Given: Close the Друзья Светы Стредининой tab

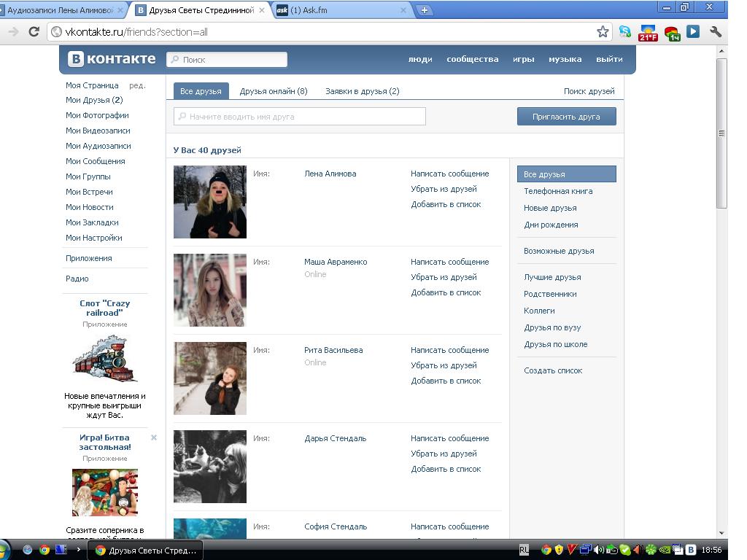Looking at the screenshot, I should click(262, 10).
